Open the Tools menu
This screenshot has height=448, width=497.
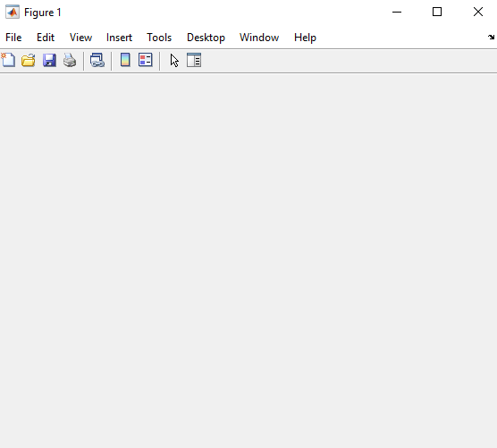point(159,38)
